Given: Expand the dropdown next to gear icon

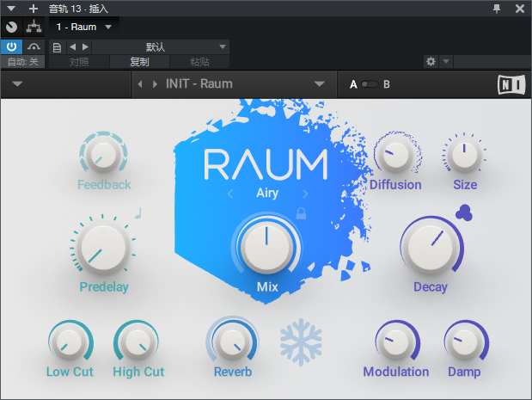Looking at the screenshot, I should [446, 61].
